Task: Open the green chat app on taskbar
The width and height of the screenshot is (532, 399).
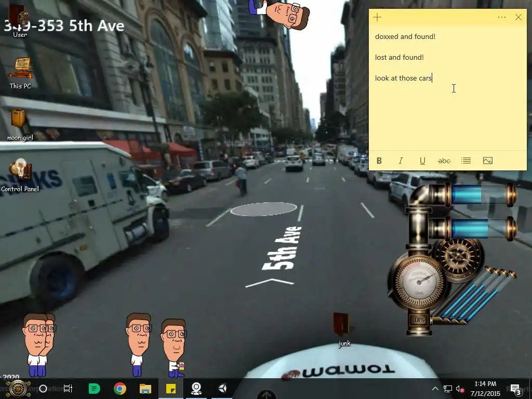Action: pos(95,389)
